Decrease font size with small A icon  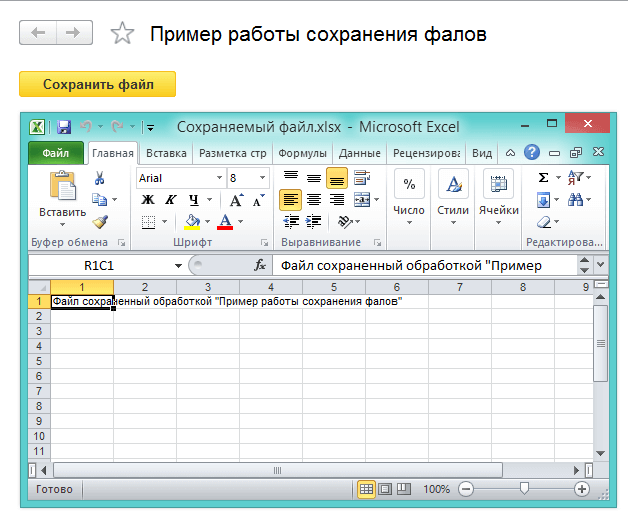click(x=258, y=200)
